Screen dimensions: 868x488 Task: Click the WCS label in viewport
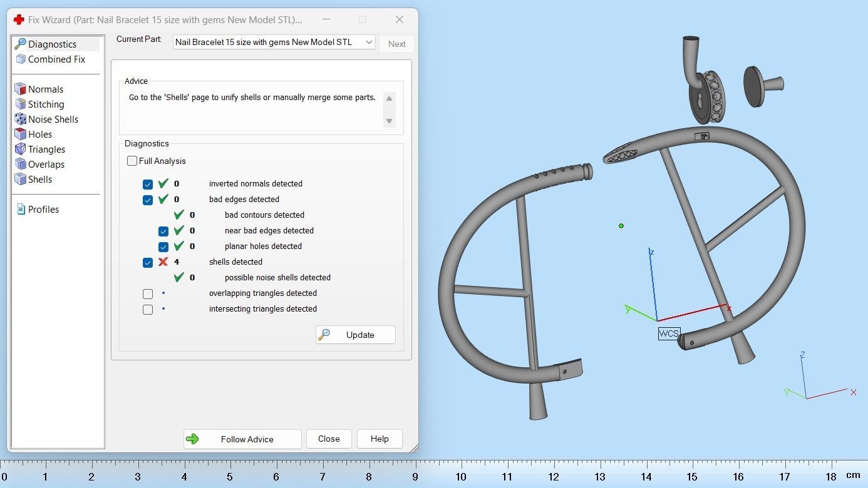[x=669, y=333]
